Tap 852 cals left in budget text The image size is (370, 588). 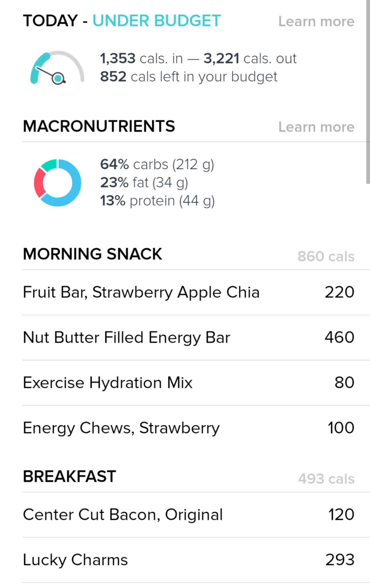click(x=189, y=77)
